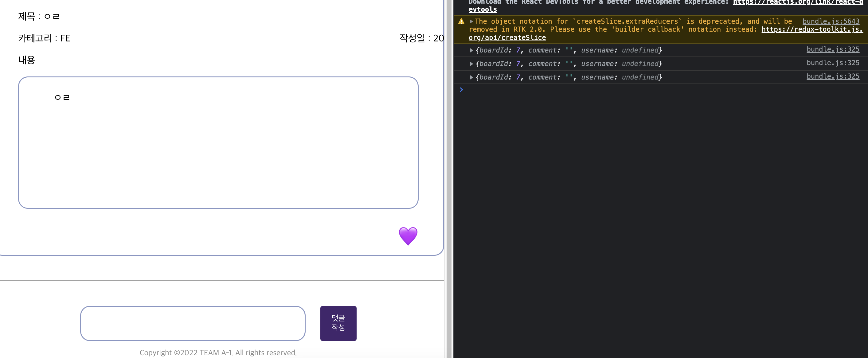
Task: Click the content box containing ㅇㄹ
Action: click(x=218, y=142)
